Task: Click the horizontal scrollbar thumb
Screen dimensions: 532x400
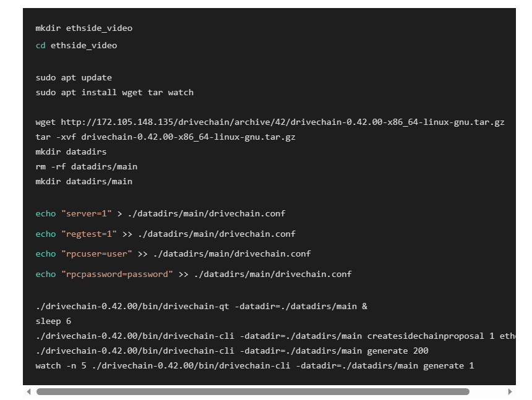Action: tap(252, 391)
